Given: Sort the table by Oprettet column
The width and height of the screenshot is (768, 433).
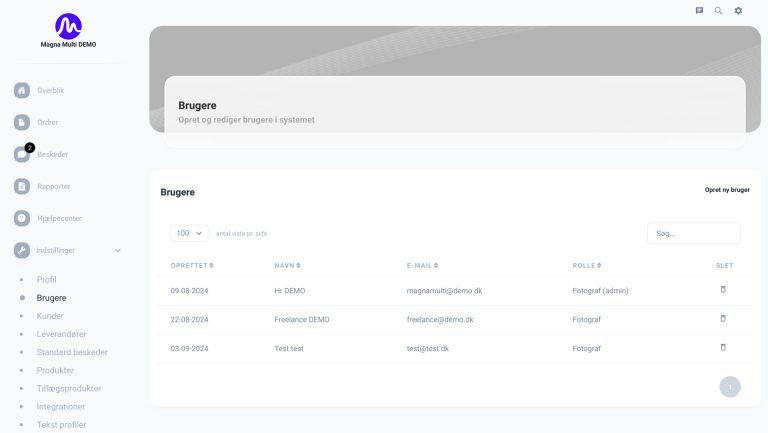Looking at the screenshot, I should pyautogui.click(x=192, y=265).
